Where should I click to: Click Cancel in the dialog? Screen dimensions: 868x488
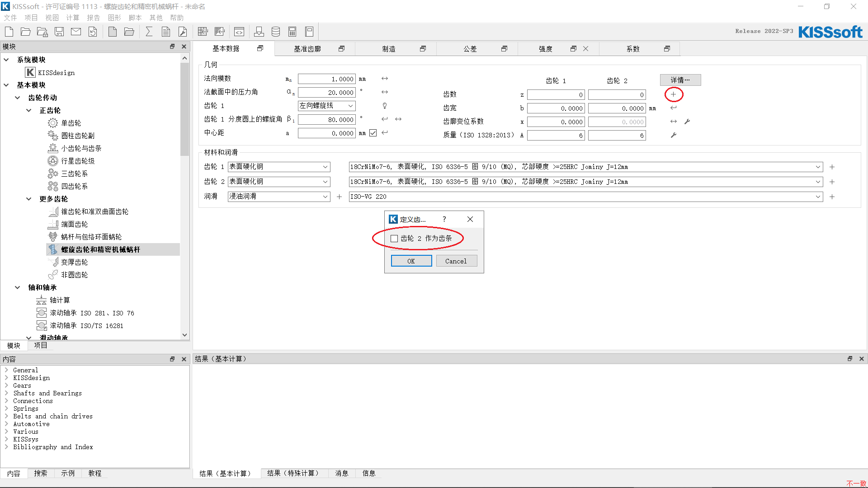(x=456, y=261)
